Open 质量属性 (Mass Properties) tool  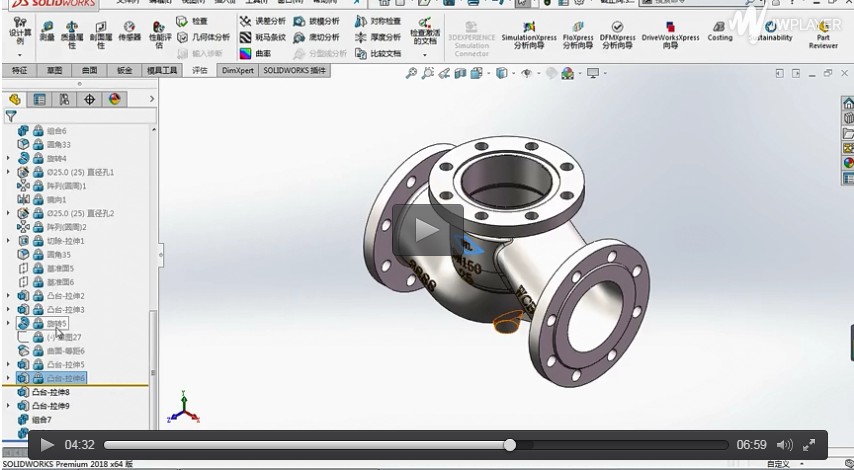click(x=72, y=28)
